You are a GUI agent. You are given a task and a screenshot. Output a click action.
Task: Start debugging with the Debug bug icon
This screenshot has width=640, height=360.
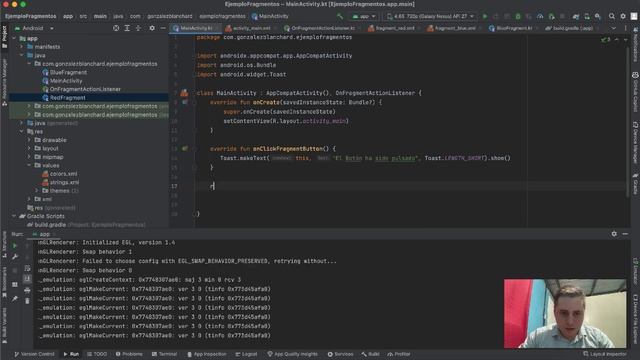tap(518, 16)
